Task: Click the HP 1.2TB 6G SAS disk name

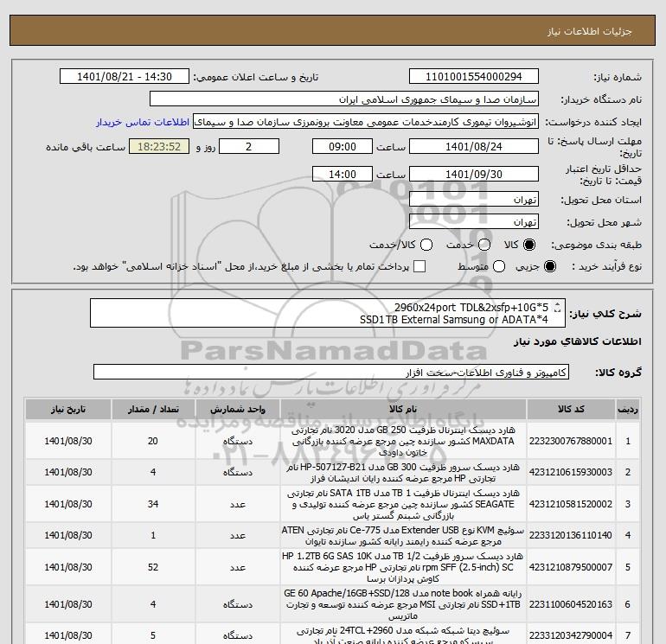Action: coord(403,567)
